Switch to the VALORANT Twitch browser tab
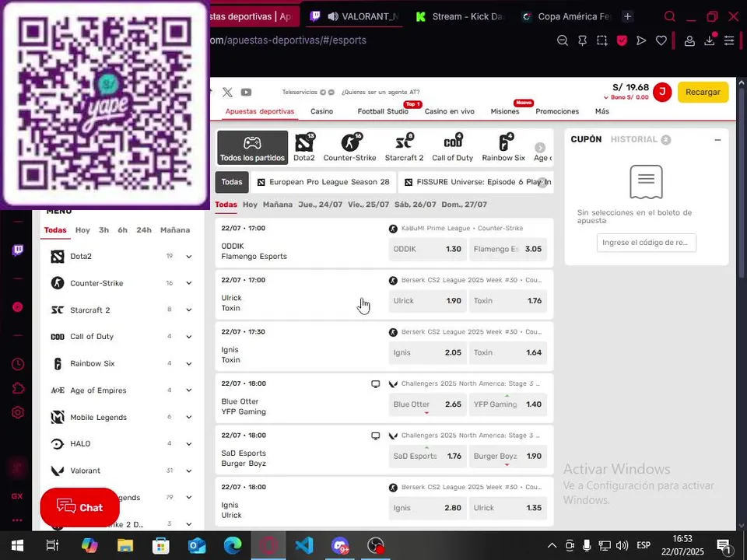The width and height of the screenshot is (747, 560). 355,16
